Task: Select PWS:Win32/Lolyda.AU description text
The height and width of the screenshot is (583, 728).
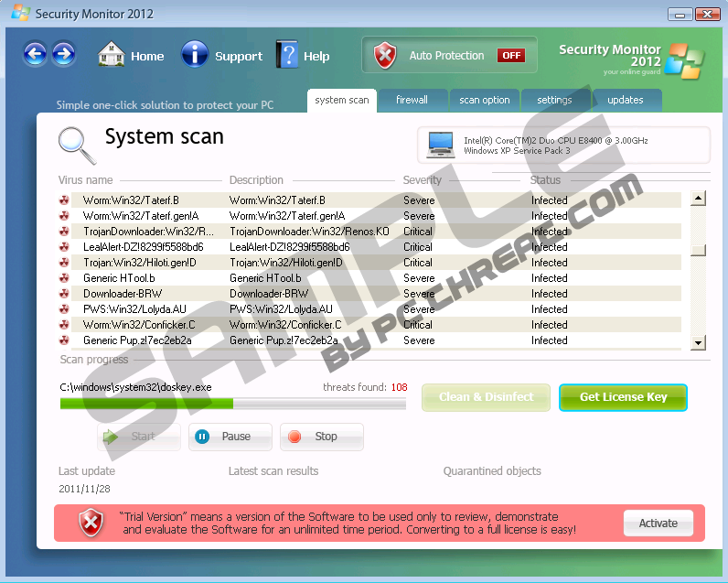Action: (x=281, y=309)
